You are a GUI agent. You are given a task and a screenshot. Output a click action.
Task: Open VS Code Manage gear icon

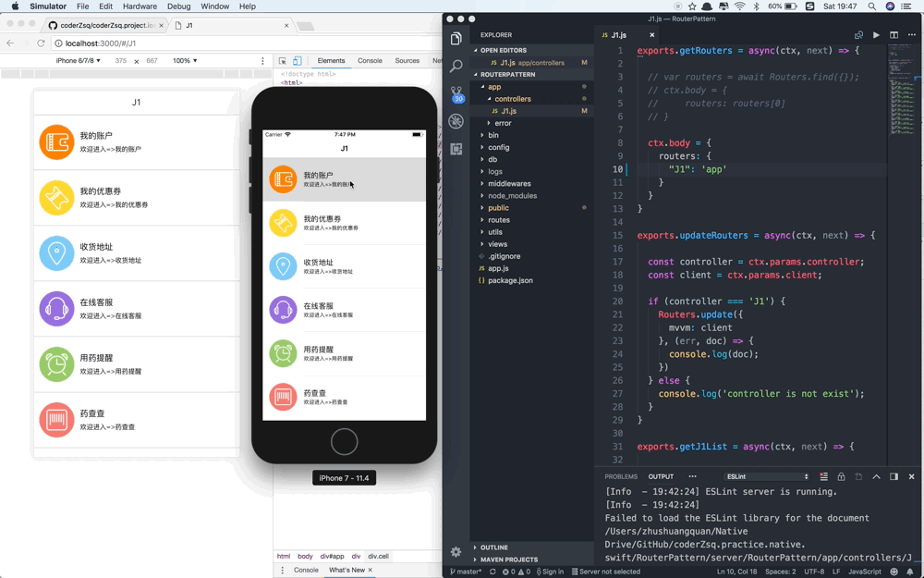456,552
